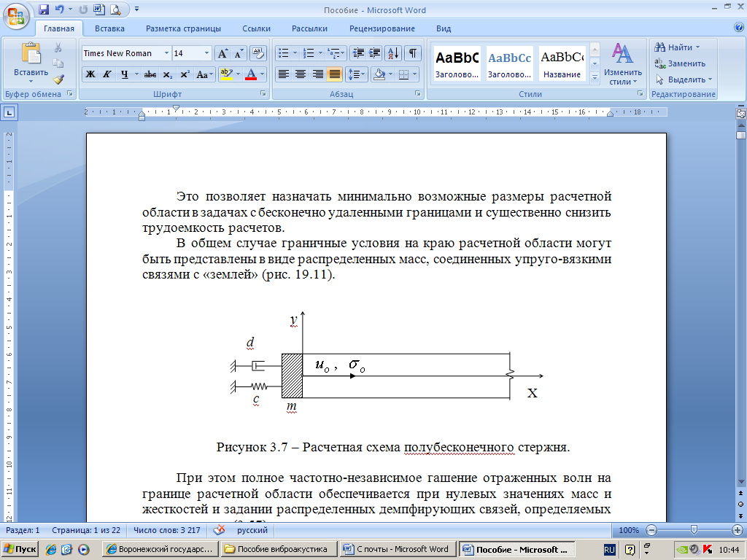Open Clipboard pane launcher (Буфер обмена)
747x560 pixels.
pyautogui.click(x=70, y=94)
